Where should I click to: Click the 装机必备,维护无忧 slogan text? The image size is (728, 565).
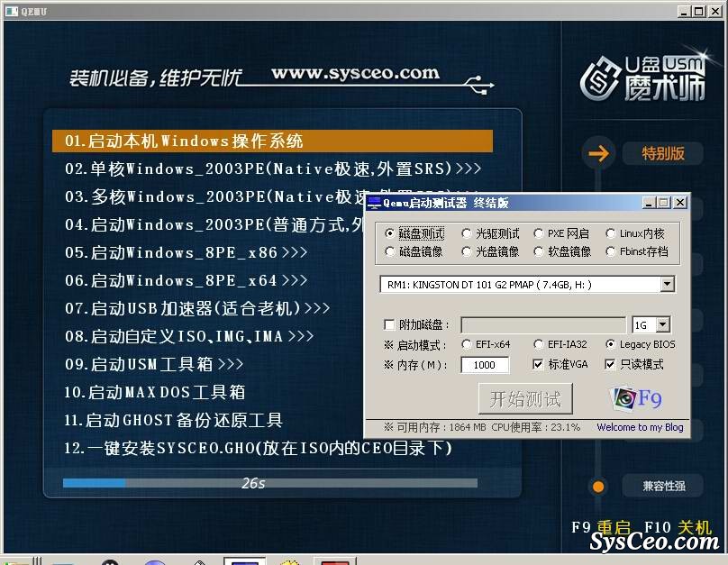pyautogui.click(x=156, y=77)
